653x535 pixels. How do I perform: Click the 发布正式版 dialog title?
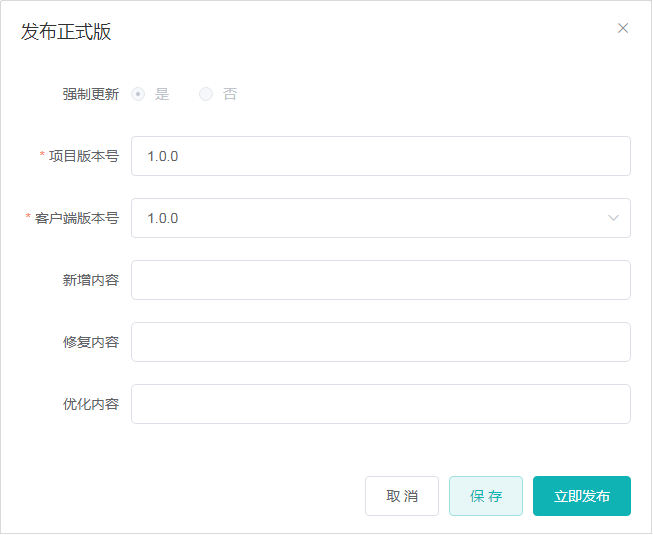[x=66, y=31]
